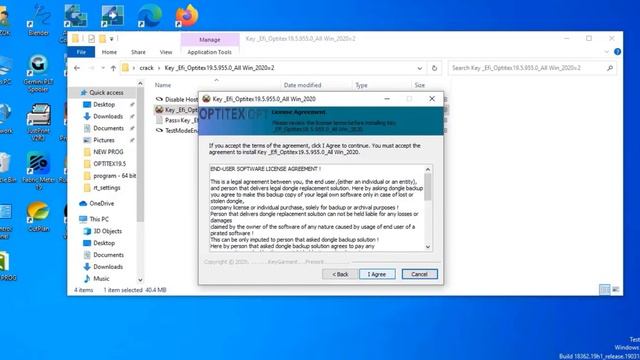Open Explorer help with blue question icon

(x=617, y=52)
